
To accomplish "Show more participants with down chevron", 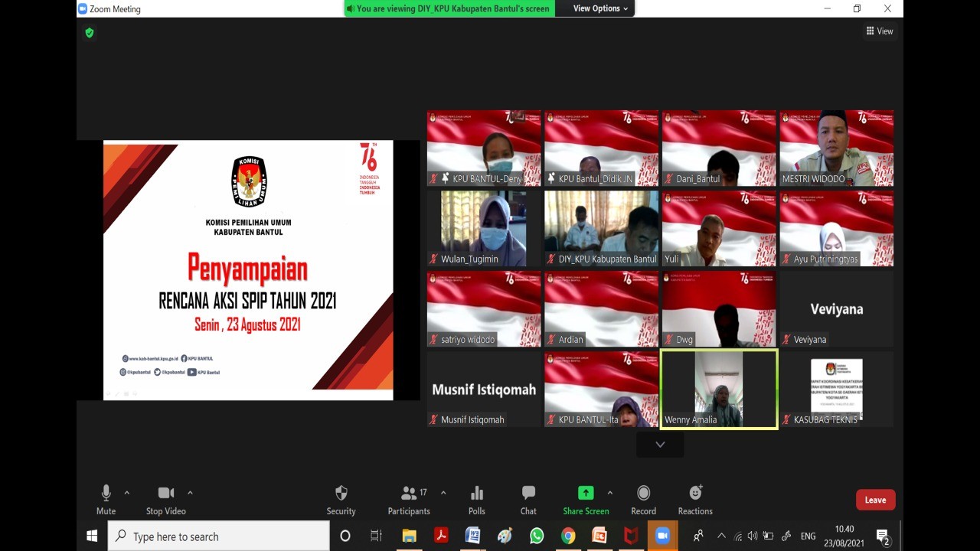I will pos(660,445).
